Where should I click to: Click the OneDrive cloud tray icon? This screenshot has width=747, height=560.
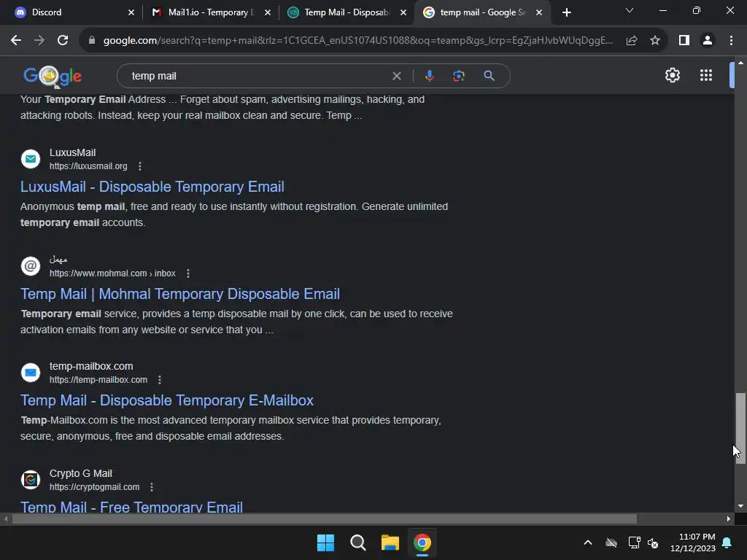(611, 542)
